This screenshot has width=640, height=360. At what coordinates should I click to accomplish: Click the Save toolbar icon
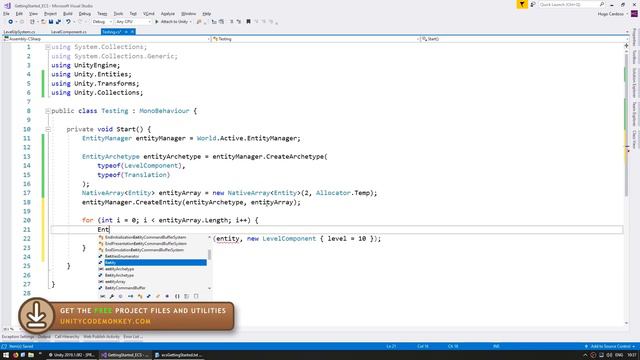coord(51,22)
